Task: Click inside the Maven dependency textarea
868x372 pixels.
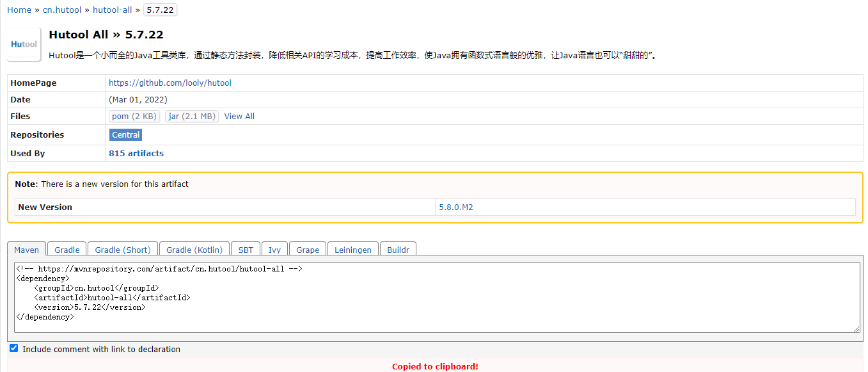Action: [x=437, y=297]
